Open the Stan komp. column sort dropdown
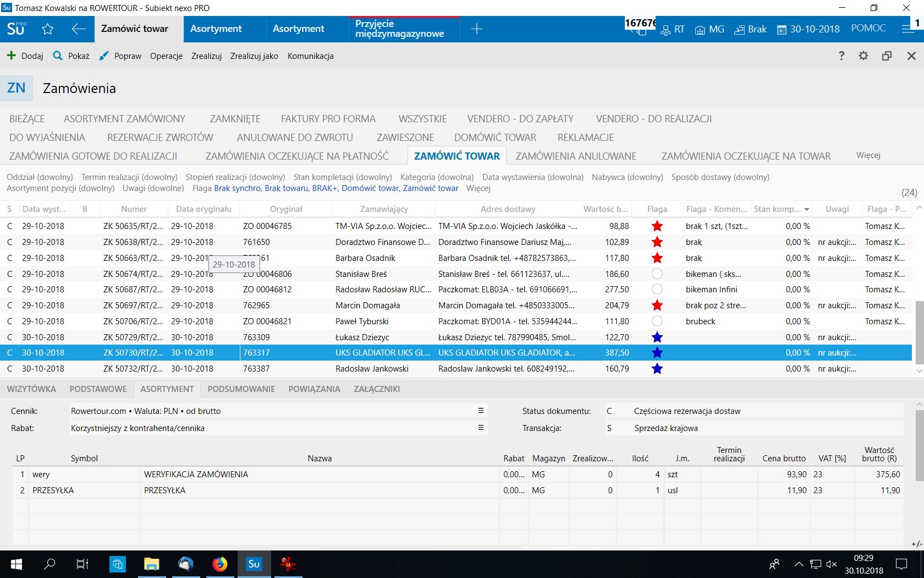Screen dimensions: 924x578 click(x=807, y=209)
